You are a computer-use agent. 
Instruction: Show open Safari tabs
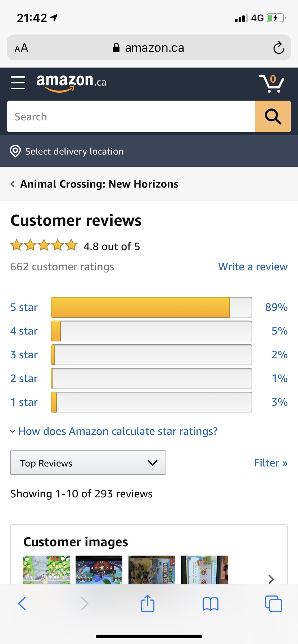tap(274, 603)
